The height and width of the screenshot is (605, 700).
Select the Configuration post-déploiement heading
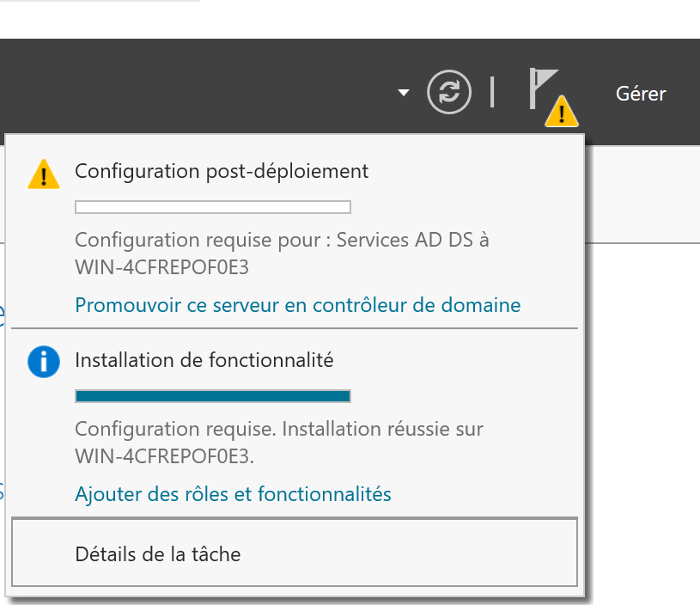pyautogui.click(x=222, y=171)
